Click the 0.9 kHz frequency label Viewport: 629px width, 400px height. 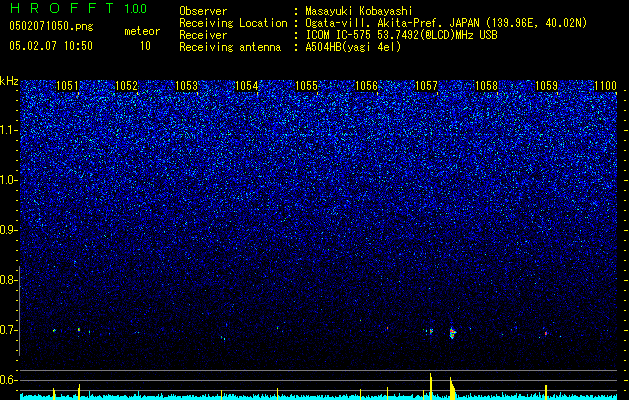click(x=8, y=230)
